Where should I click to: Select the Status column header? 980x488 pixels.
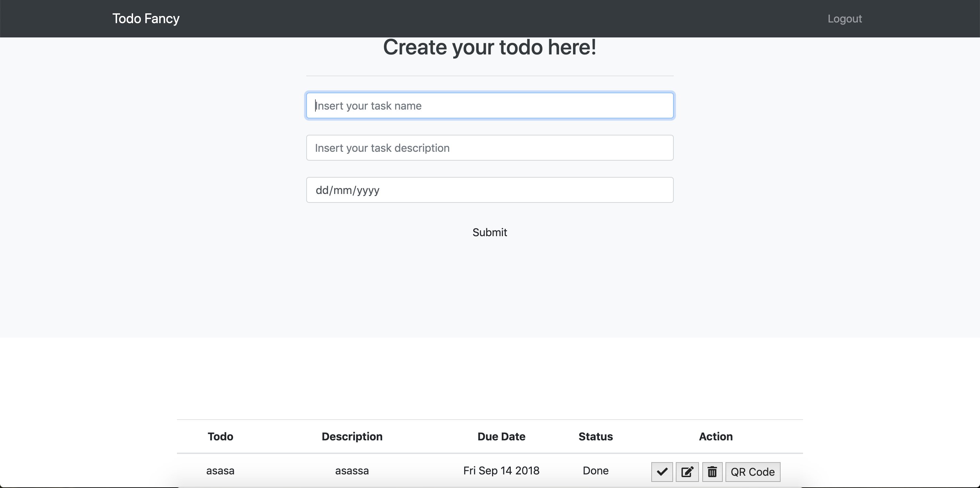pos(595,436)
